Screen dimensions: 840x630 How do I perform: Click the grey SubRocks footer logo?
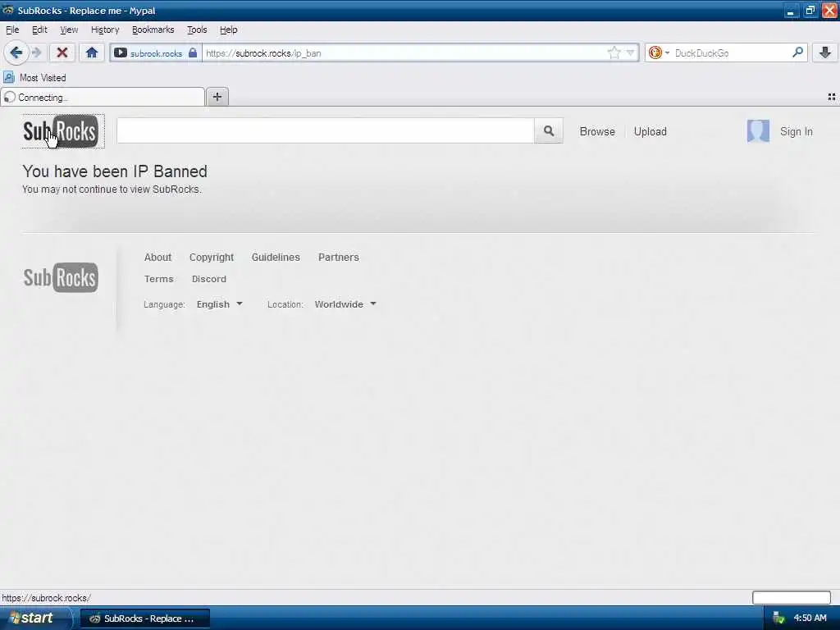coord(61,277)
